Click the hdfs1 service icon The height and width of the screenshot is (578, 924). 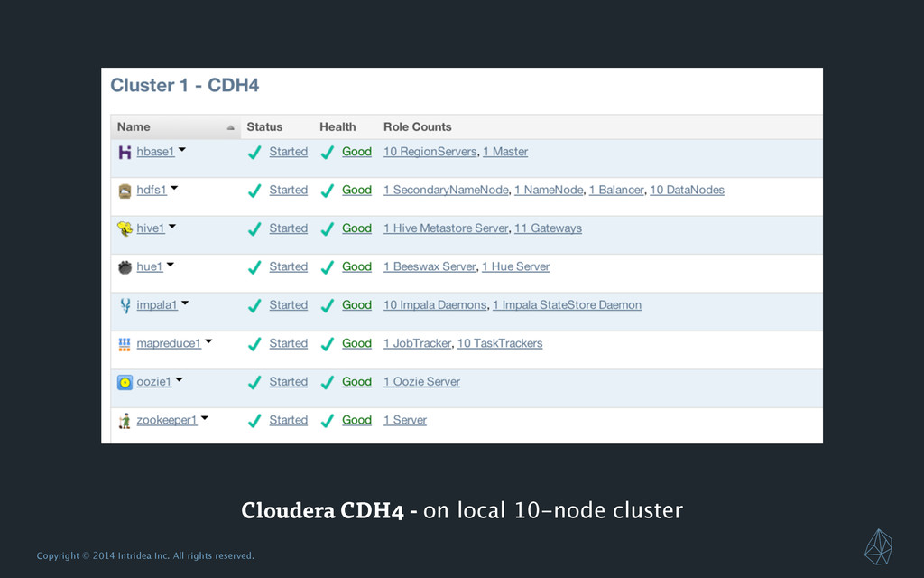(125, 191)
